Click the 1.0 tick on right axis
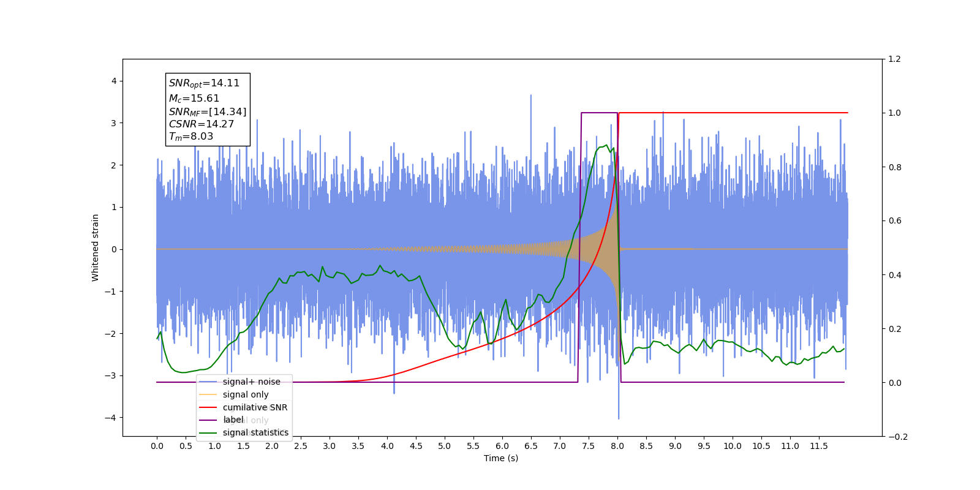 (894, 113)
